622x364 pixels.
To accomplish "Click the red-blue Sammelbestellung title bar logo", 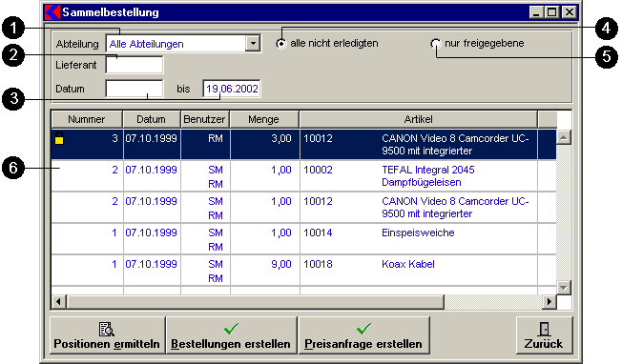I will pos(52,11).
